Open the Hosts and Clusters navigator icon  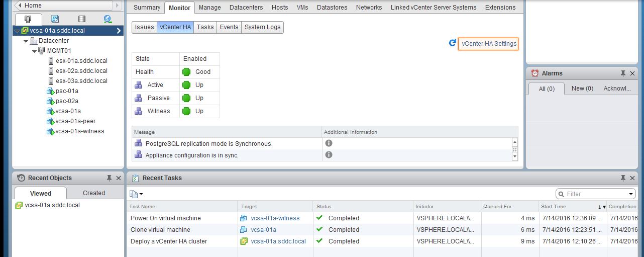tap(28, 19)
